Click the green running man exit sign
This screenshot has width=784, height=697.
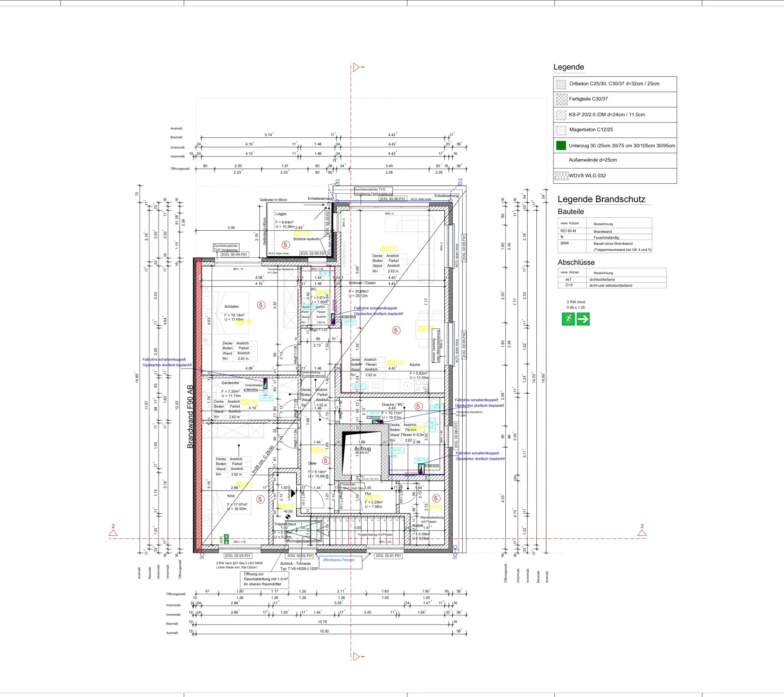568,319
